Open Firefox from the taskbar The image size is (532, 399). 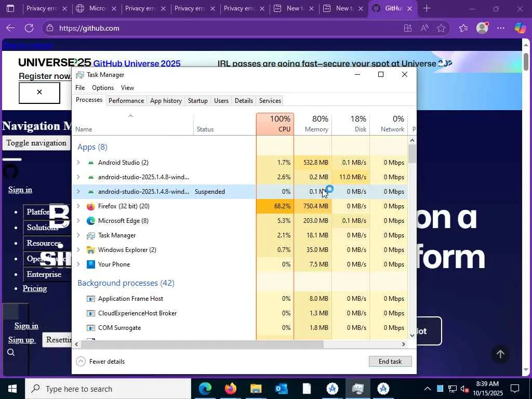tap(230, 389)
